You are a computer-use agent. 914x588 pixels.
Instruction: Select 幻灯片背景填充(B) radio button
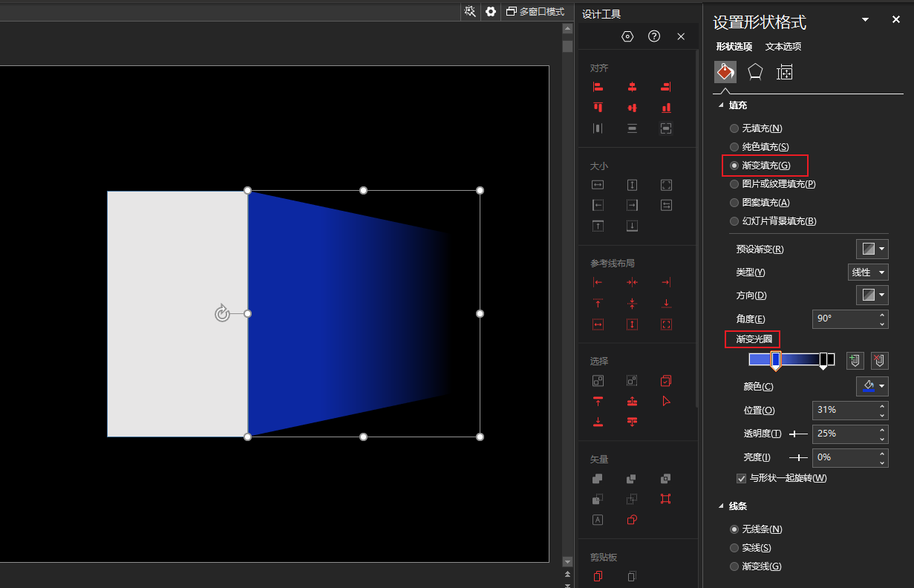(x=734, y=221)
